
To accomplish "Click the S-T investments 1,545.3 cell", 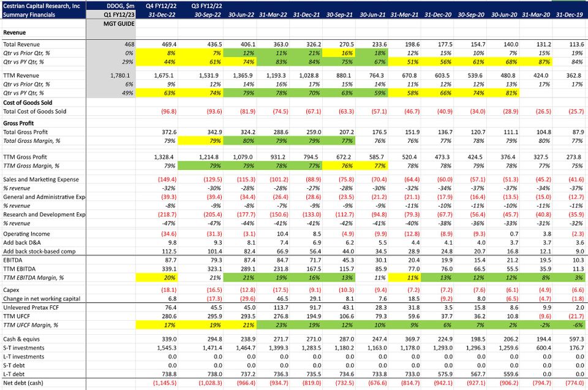I will coord(157,348).
